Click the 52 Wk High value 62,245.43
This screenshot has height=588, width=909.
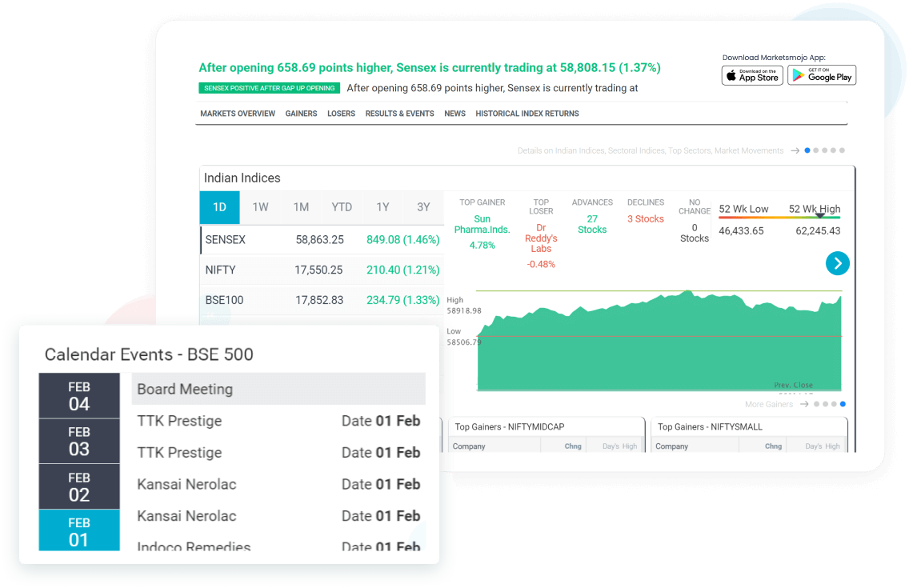[818, 230]
